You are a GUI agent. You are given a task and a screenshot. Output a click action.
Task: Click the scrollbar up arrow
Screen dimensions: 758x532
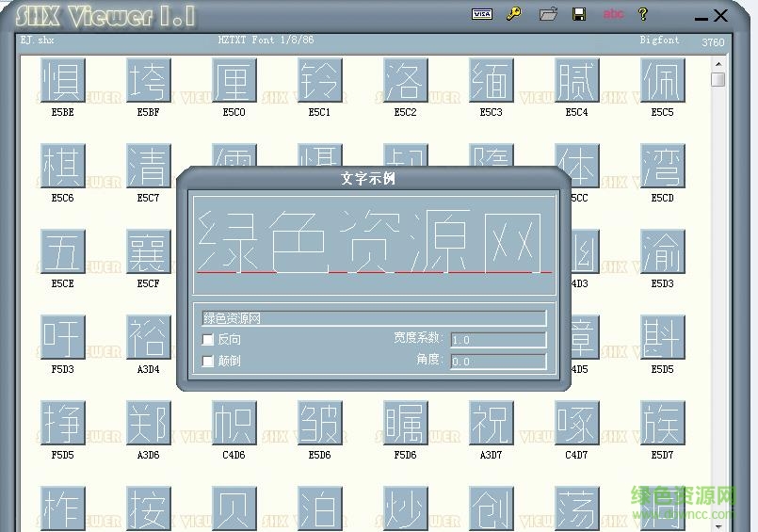tap(718, 64)
